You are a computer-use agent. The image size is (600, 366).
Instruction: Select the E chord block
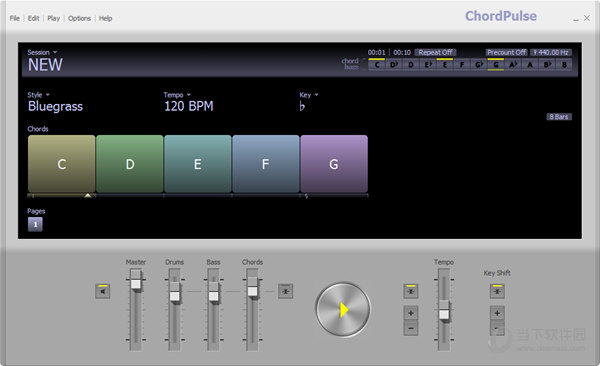pos(198,164)
